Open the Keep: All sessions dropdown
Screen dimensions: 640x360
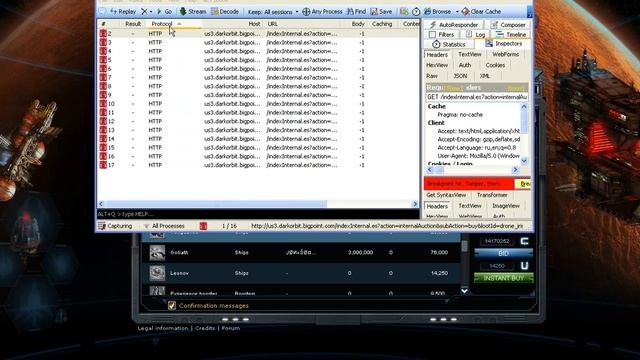(x=273, y=12)
